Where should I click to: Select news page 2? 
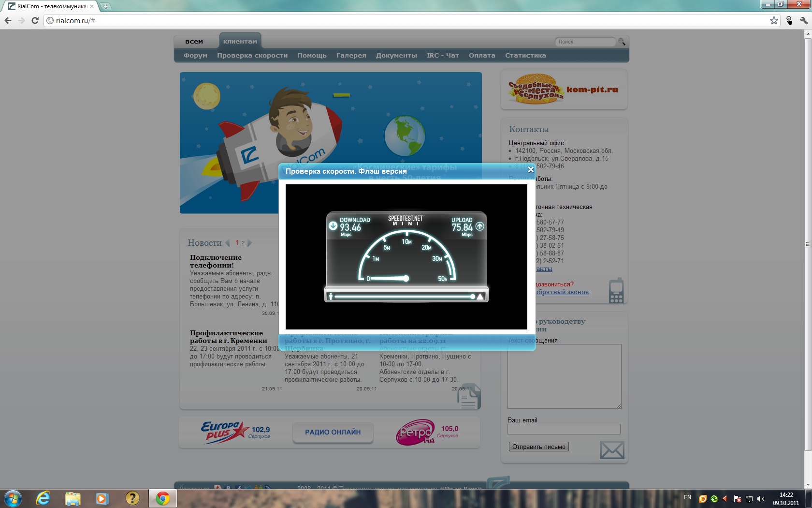[243, 243]
